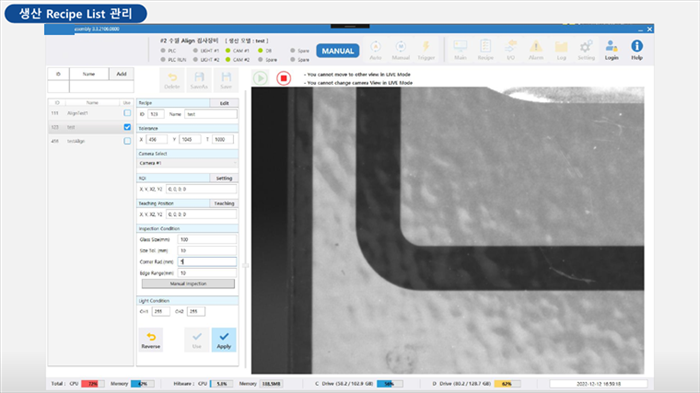
Task: Open the Recipe clipboard icon
Action: [485, 50]
